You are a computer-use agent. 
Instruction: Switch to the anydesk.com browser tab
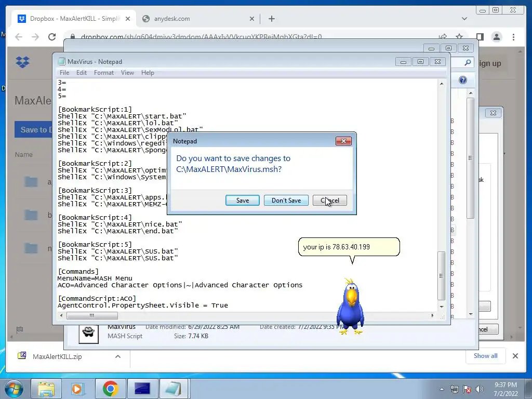[x=198, y=19]
